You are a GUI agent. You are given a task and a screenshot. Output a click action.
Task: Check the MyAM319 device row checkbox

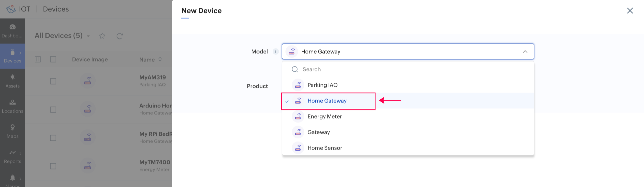(x=53, y=81)
